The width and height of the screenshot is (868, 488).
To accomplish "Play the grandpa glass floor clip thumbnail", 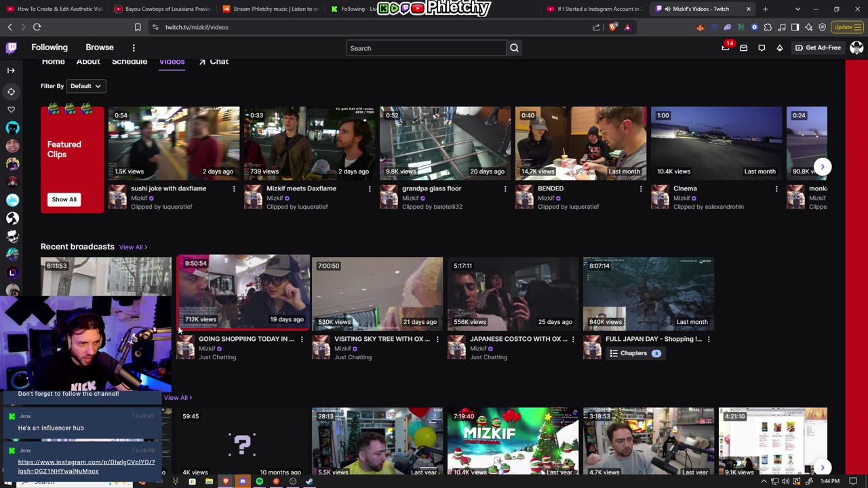I will coord(445,143).
